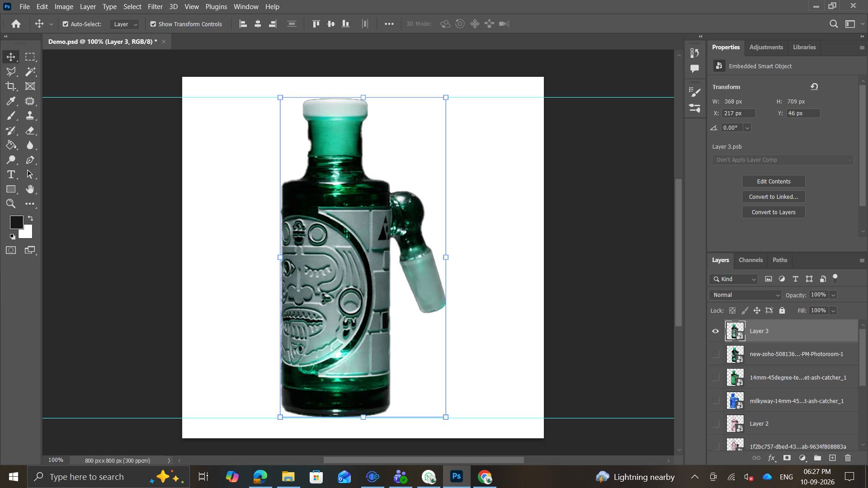Select the Hand tool
The width and height of the screenshot is (868, 488).
coord(30,189)
